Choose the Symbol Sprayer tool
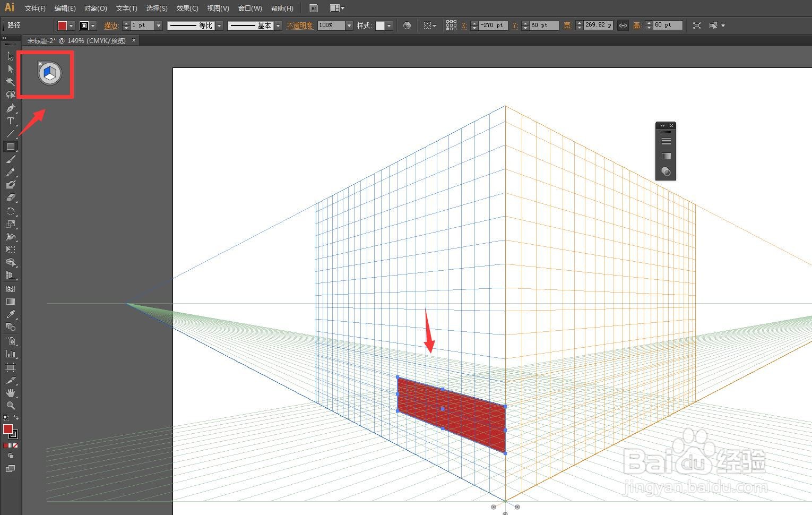The image size is (812, 515). [x=10, y=341]
